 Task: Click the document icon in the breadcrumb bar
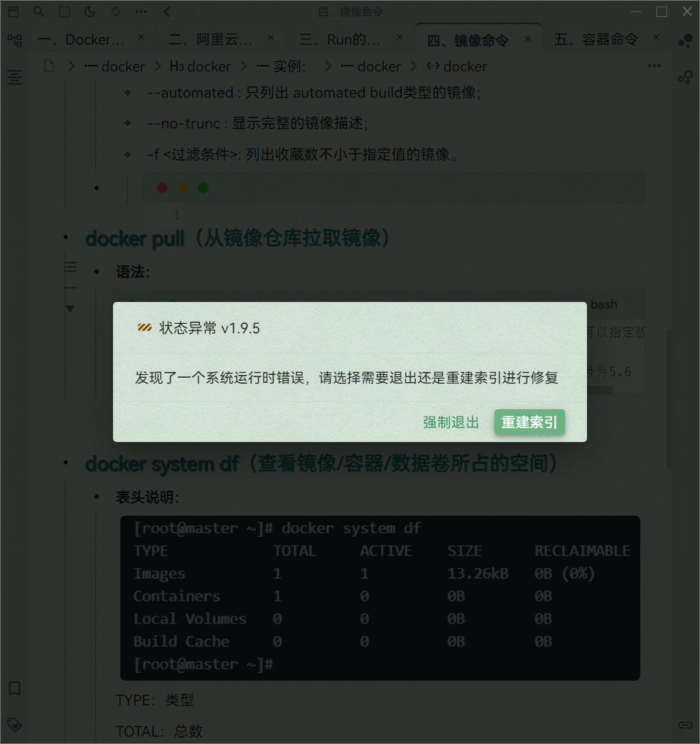pyautogui.click(x=48, y=66)
